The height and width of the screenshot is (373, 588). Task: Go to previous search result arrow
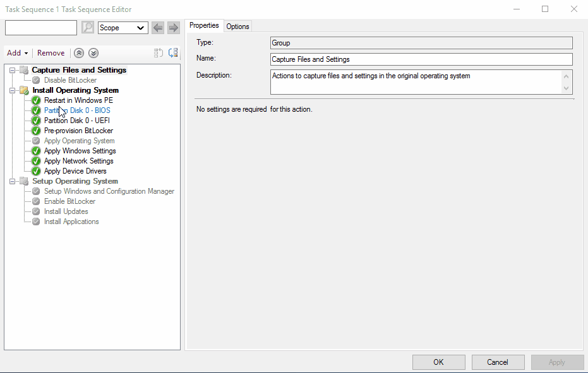[158, 28]
